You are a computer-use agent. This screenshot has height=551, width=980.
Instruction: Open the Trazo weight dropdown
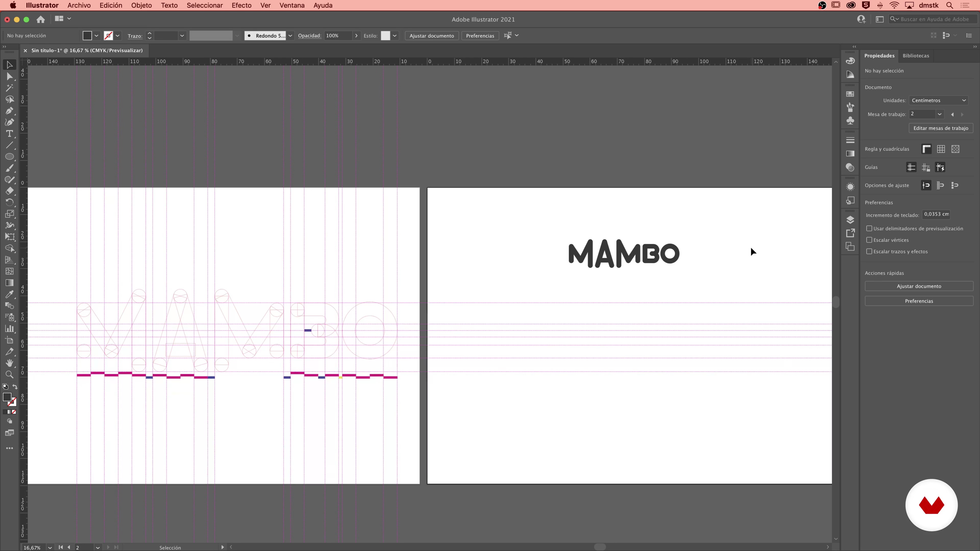[x=182, y=36]
